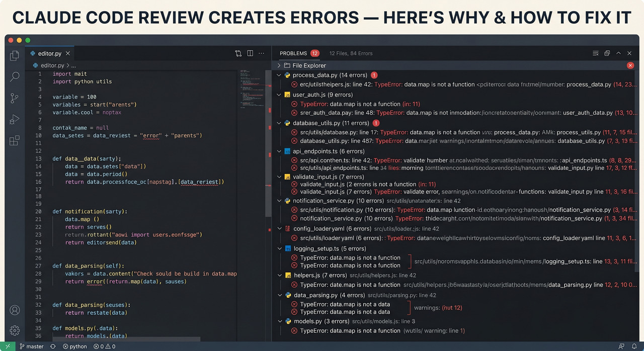Open Source Control in the activity bar

click(x=15, y=98)
